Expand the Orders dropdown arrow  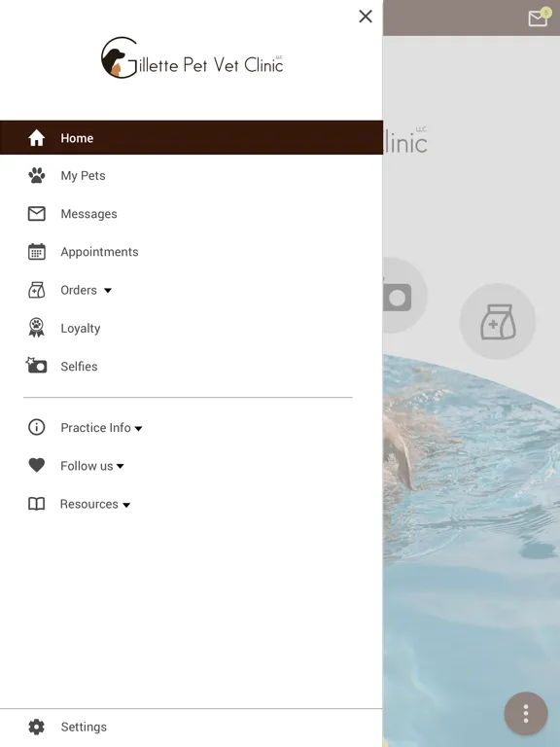click(x=108, y=291)
